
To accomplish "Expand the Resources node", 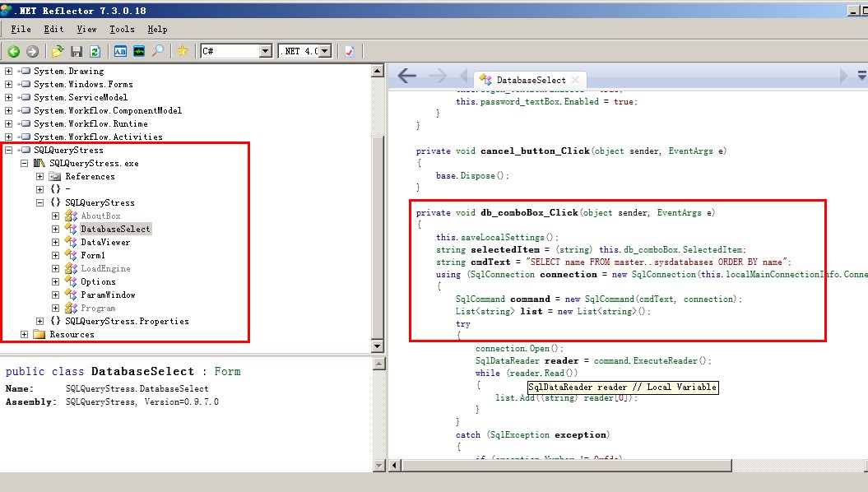I will pyautogui.click(x=25, y=334).
